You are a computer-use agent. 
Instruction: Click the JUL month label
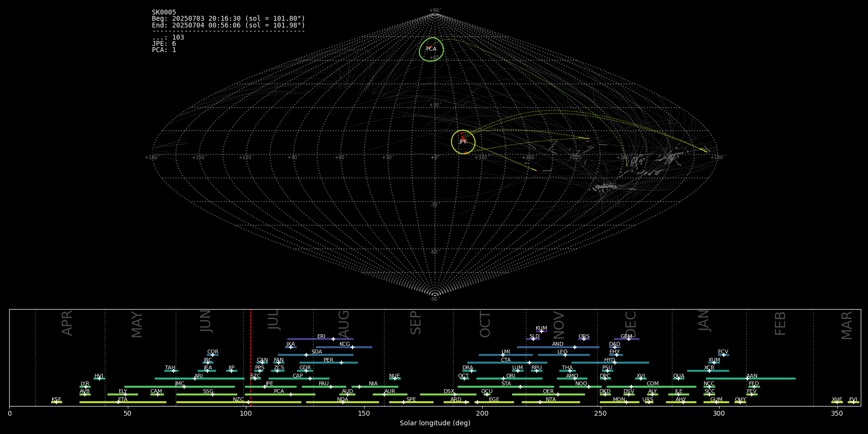pyautogui.click(x=273, y=320)
